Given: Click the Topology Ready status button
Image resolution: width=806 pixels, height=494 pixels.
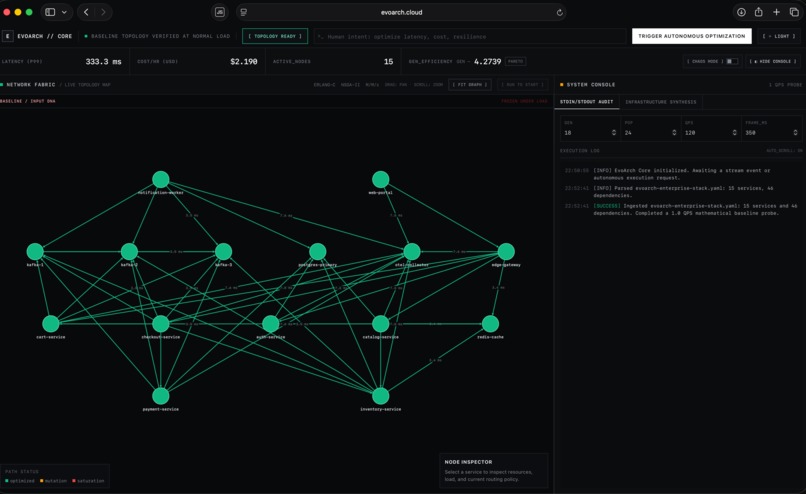Looking at the screenshot, I should pyautogui.click(x=275, y=36).
